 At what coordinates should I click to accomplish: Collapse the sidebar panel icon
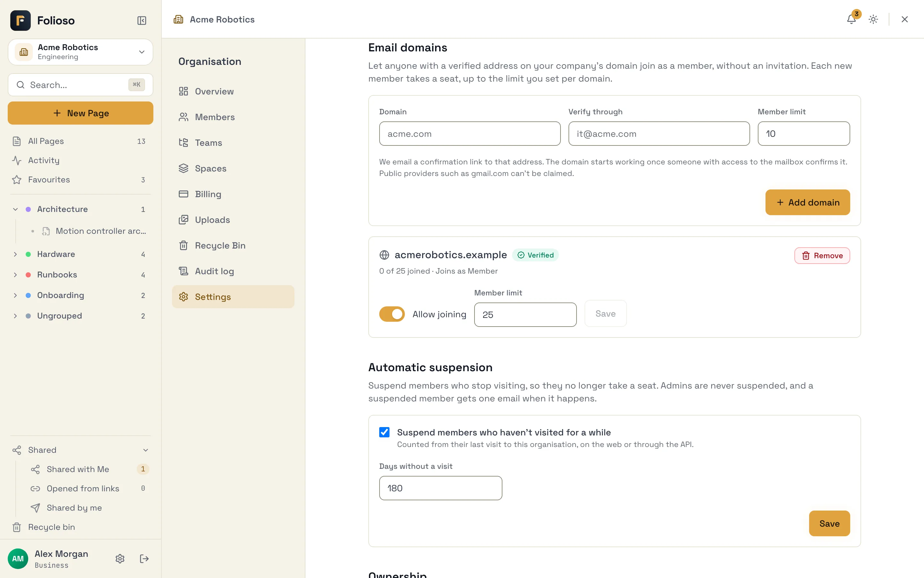pyautogui.click(x=142, y=20)
